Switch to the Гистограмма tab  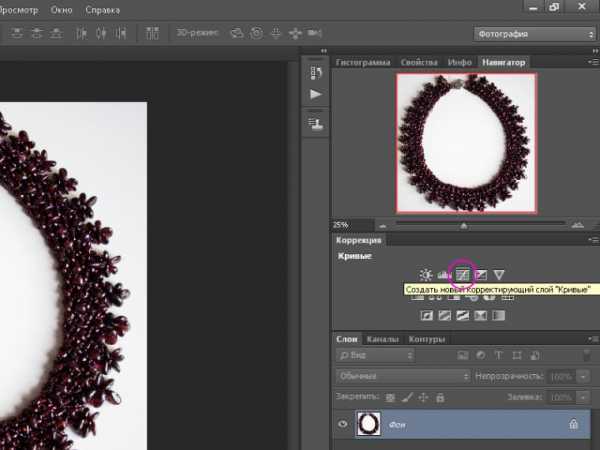click(363, 62)
